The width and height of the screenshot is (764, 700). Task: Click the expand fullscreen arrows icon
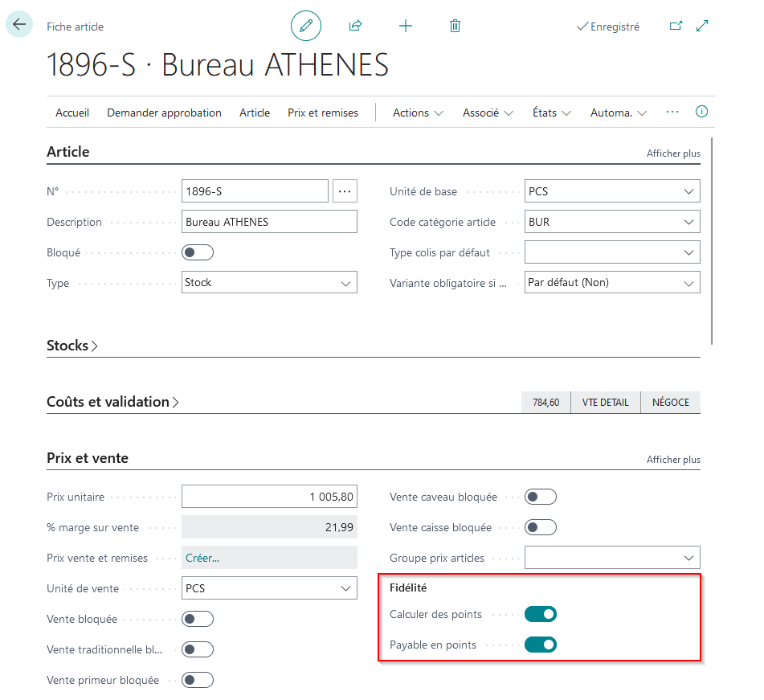click(x=702, y=26)
